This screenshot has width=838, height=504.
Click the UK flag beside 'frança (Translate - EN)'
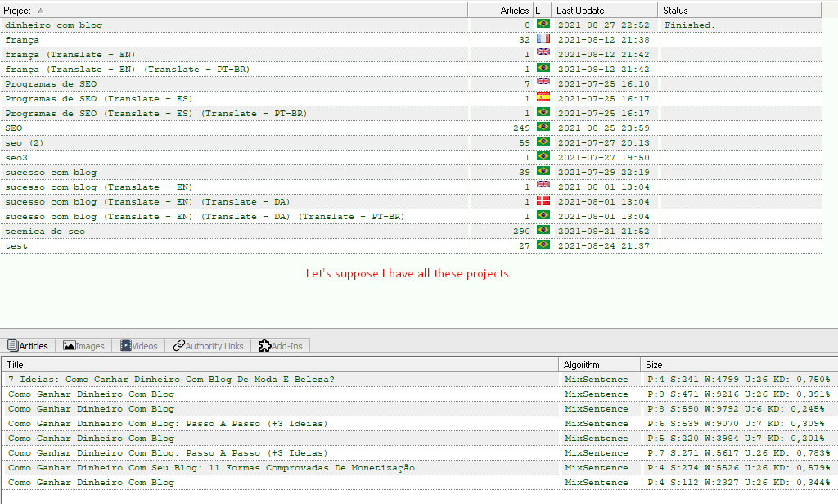(x=543, y=53)
